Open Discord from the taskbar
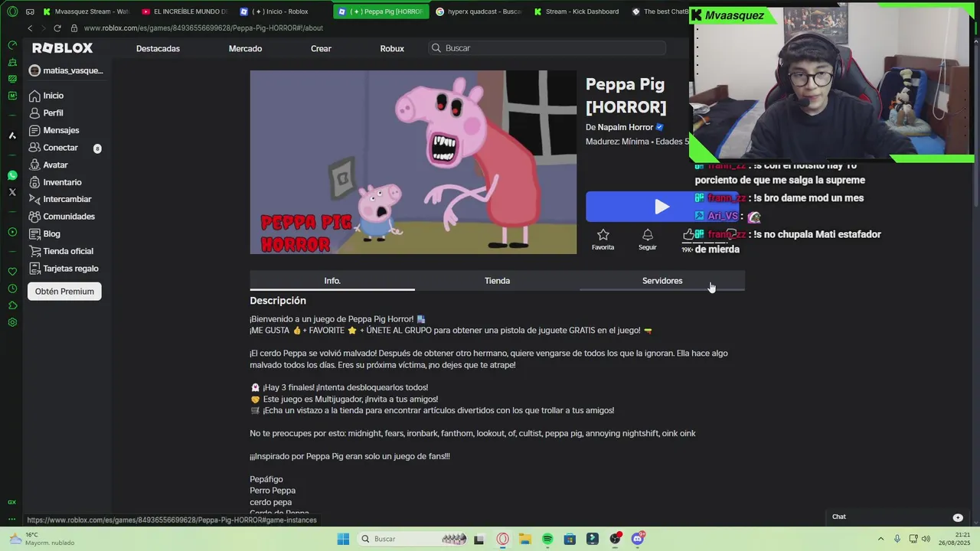Screen dimensions: 980x551 pos(638,539)
